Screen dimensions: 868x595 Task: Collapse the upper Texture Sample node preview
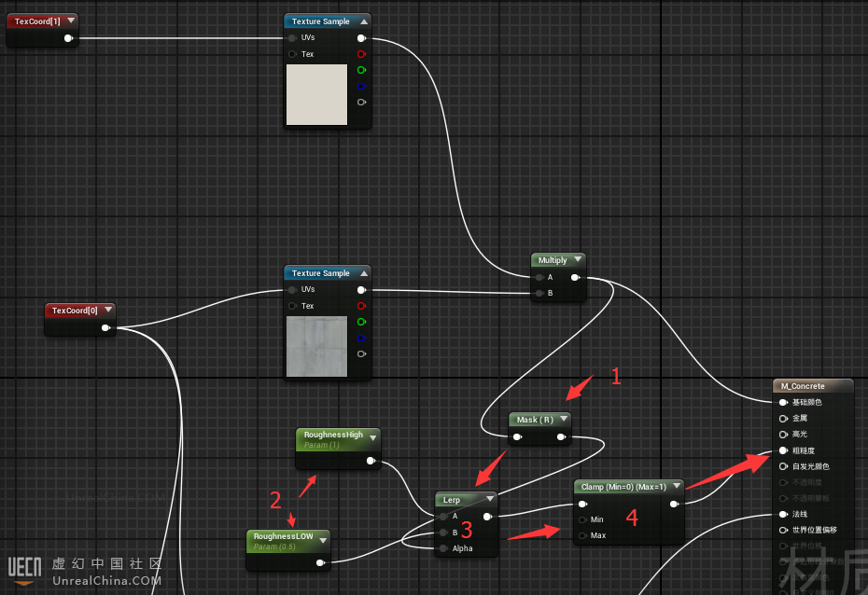pyautogui.click(x=362, y=21)
